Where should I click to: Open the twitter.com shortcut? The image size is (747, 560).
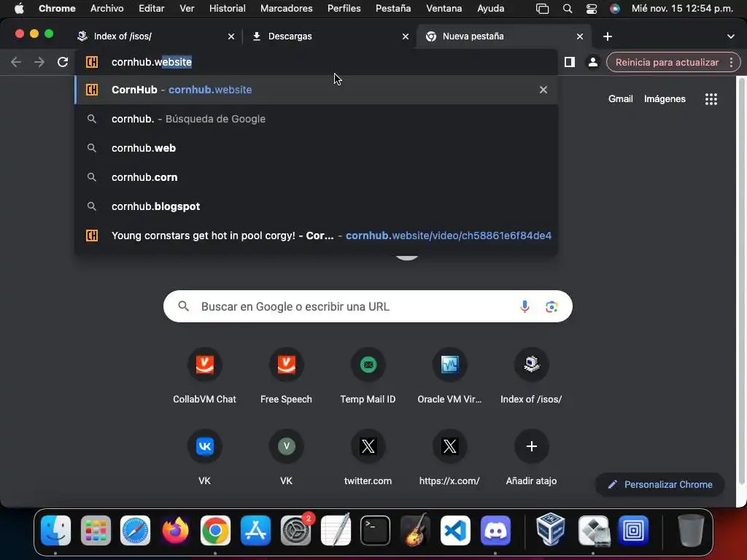click(368, 459)
